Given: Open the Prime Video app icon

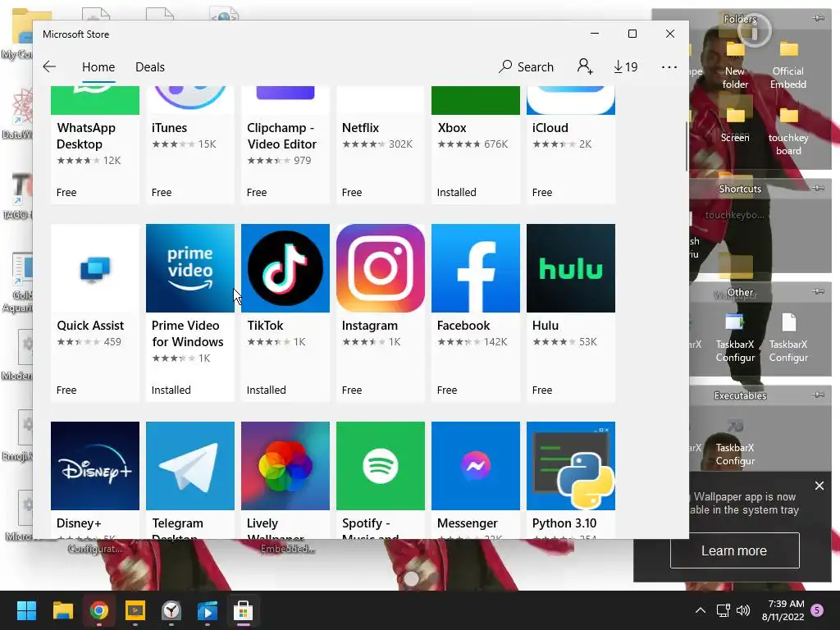Looking at the screenshot, I should click(x=190, y=268).
